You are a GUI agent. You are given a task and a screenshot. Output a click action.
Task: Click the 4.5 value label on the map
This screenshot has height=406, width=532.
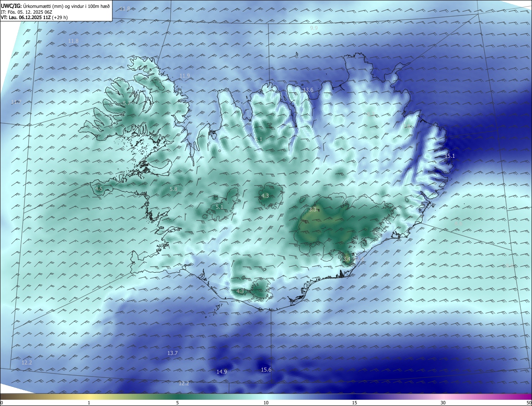[99, 188]
